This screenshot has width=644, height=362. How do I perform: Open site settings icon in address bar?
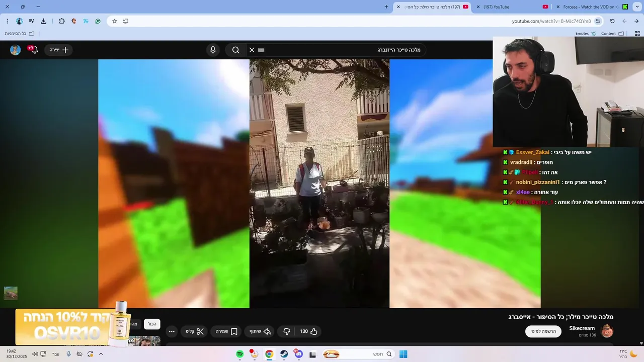pyautogui.click(x=598, y=21)
